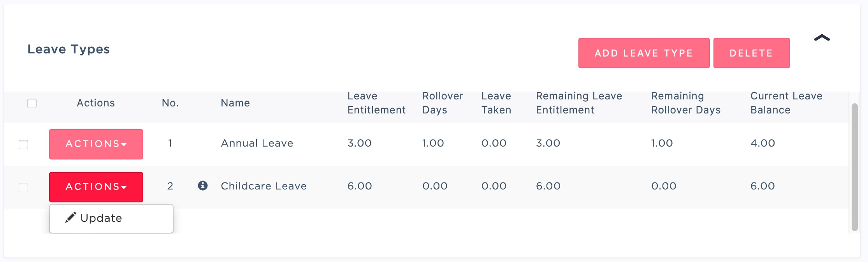This screenshot has width=868, height=262.
Task: Click the Remaining Leave Entitlement header
Action: click(x=579, y=103)
